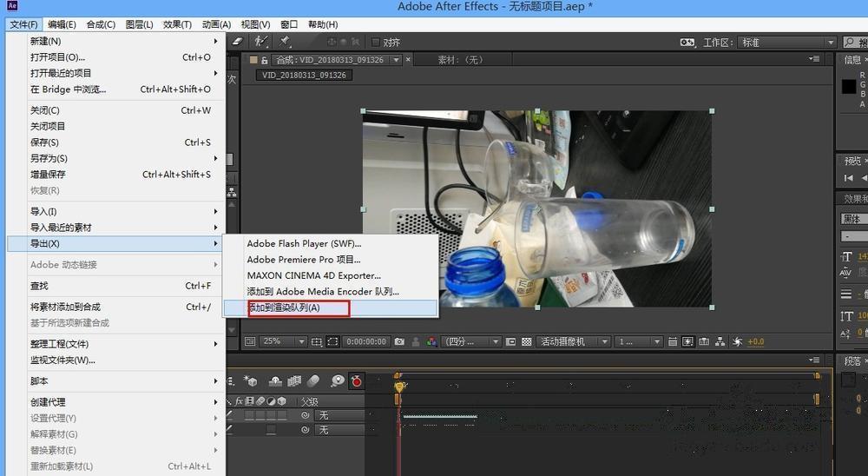
Task: Click the comp flowchart icon in viewer
Action: pos(720,342)
